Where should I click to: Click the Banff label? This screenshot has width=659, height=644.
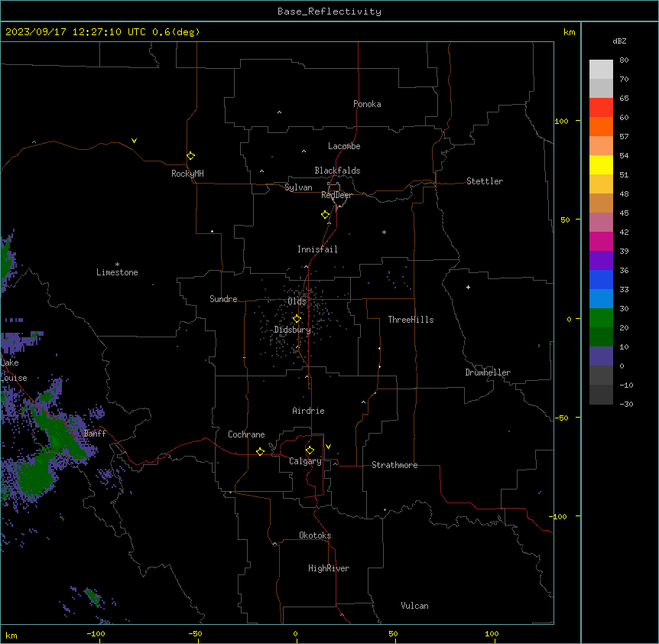[x=95, y=434]
